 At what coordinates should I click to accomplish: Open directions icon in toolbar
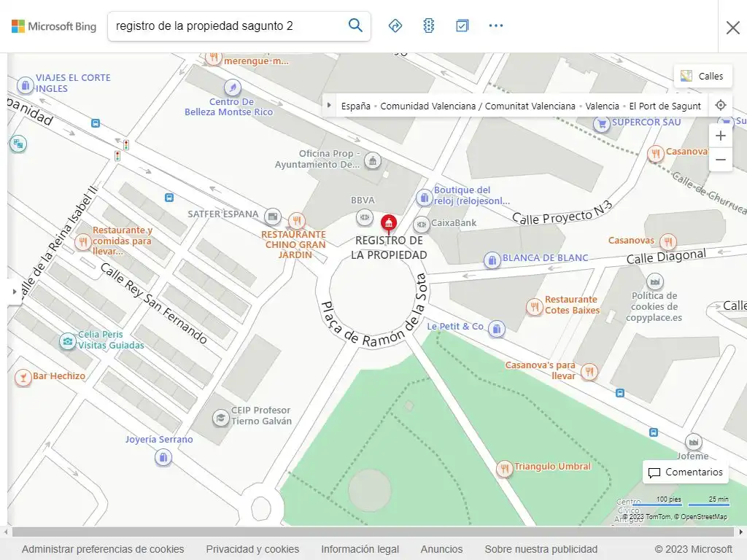(395, 26)
